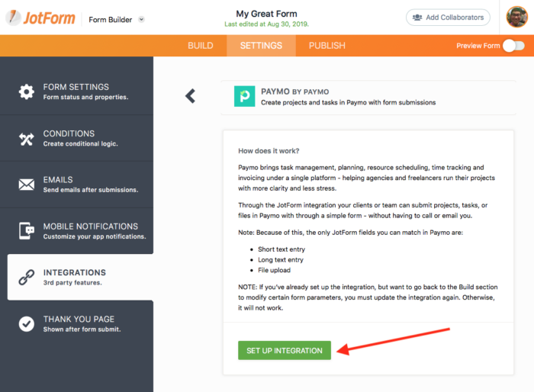Click the Form Builder label
534x392 pixels.
[x=111, y=20]
